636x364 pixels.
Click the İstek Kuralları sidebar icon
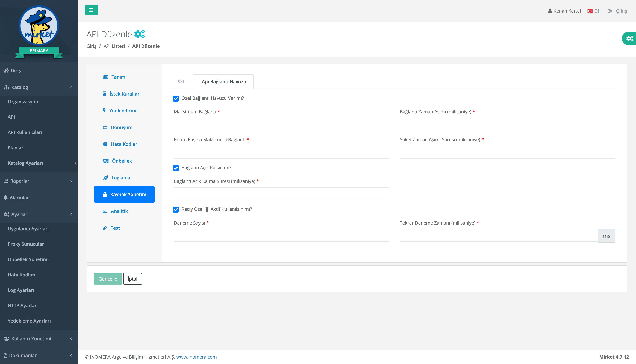104,93
